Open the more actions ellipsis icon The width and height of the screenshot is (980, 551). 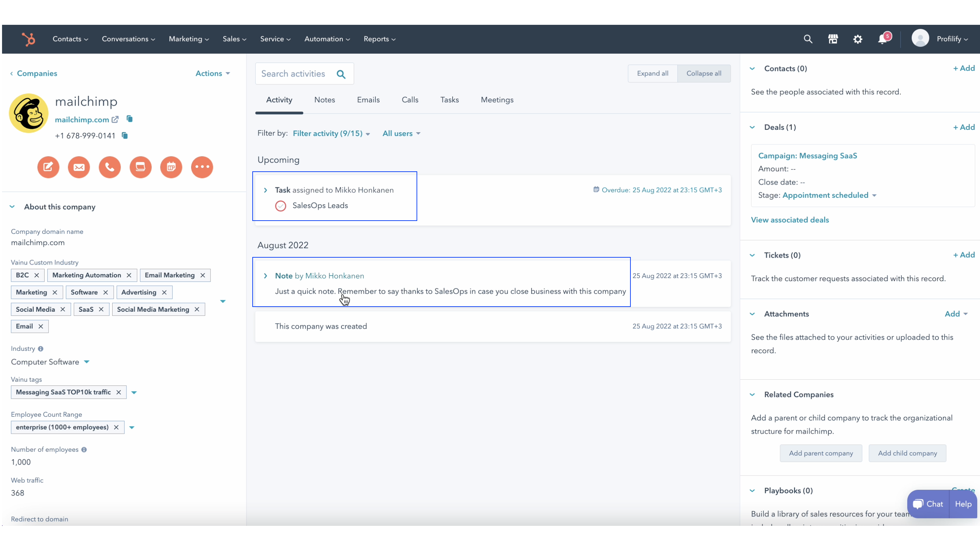coord(202,167)
